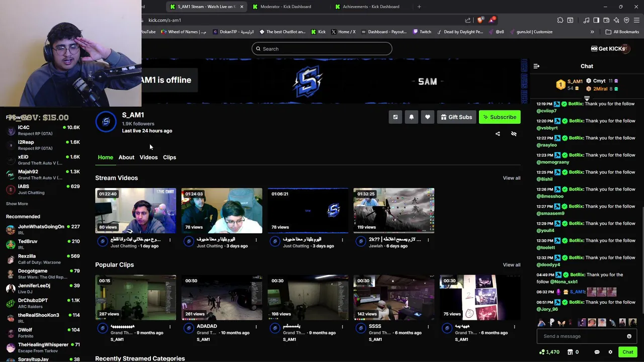The image size is (644, 362).
Task: Collapse the chat panel with arrow icon
Action: tap(536, 66)
